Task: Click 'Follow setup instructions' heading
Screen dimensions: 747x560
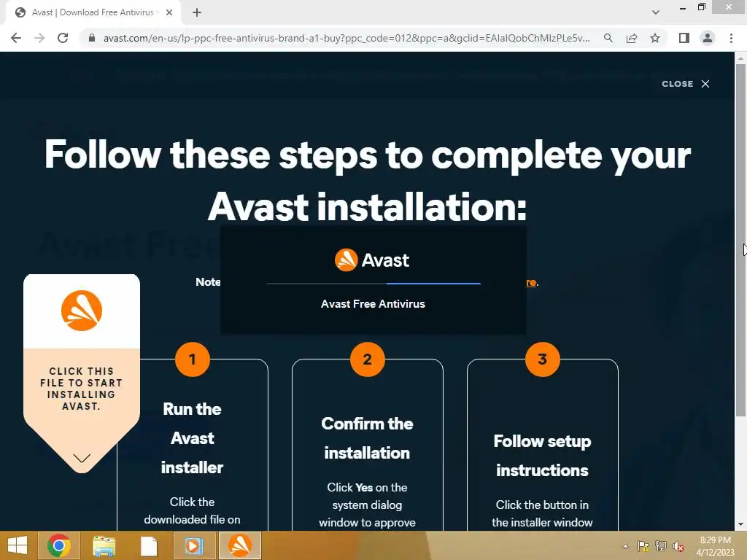Action: click(x=542, y=456)
